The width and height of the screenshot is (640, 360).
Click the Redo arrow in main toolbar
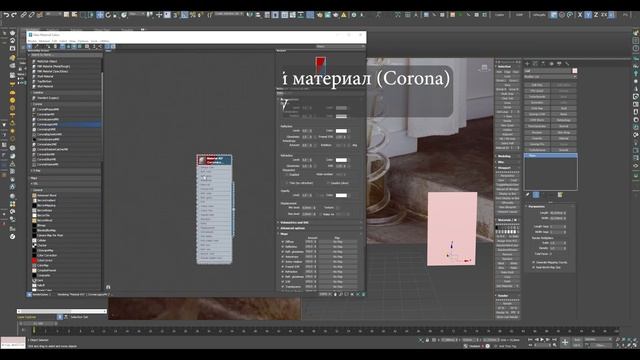[14, 15]
